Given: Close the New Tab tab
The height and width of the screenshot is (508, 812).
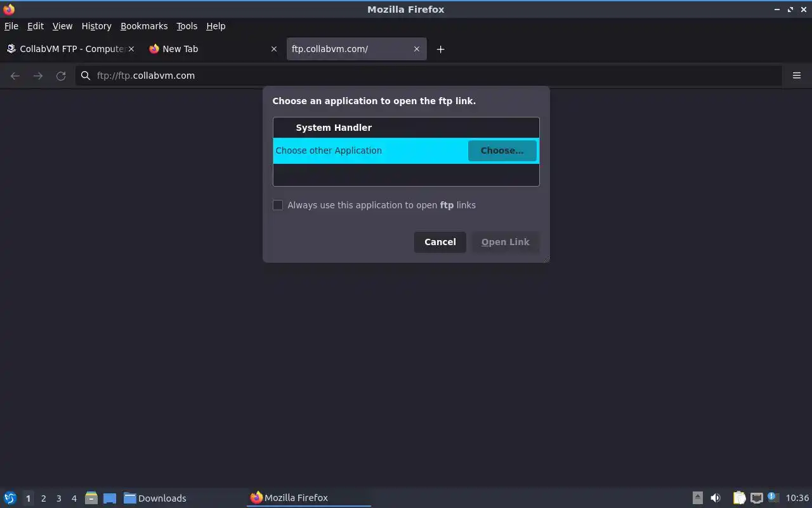Looking at the screenshot, I should (274, 49).
